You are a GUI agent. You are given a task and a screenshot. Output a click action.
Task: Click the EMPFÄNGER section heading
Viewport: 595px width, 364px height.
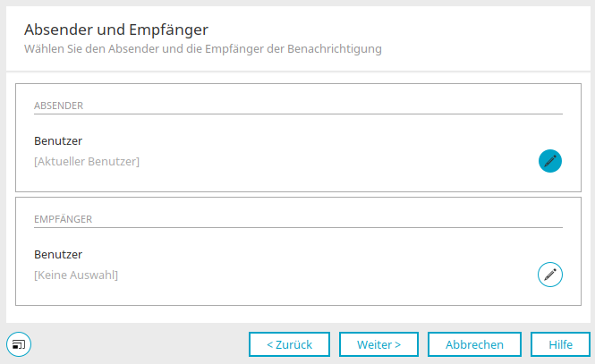click(63, 219)
